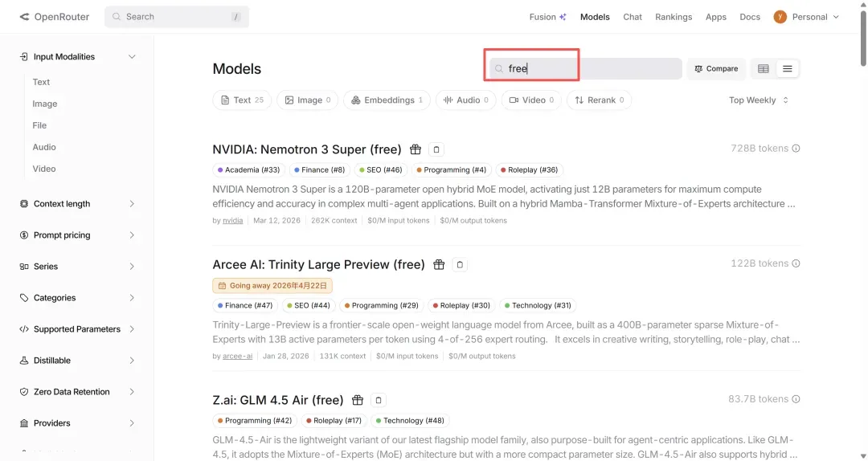Collapse the Input Modalities section chevron
This screenshot has width=868, height=461.
(132, 56)
